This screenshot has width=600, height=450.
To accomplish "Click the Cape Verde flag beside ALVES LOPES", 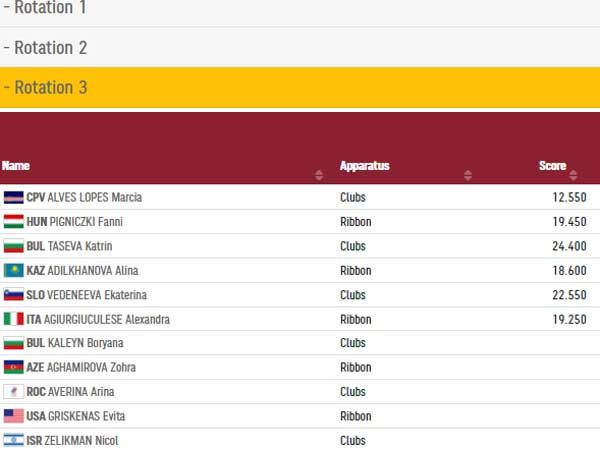I will pos(13,197).
